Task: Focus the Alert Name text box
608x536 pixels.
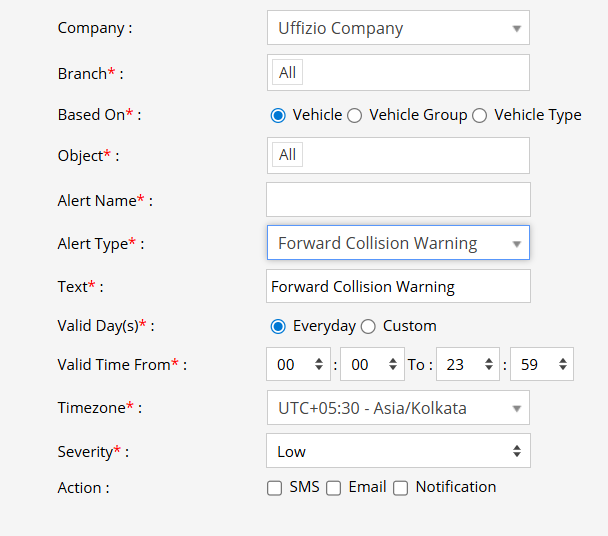Action: (x=397, y=199)
